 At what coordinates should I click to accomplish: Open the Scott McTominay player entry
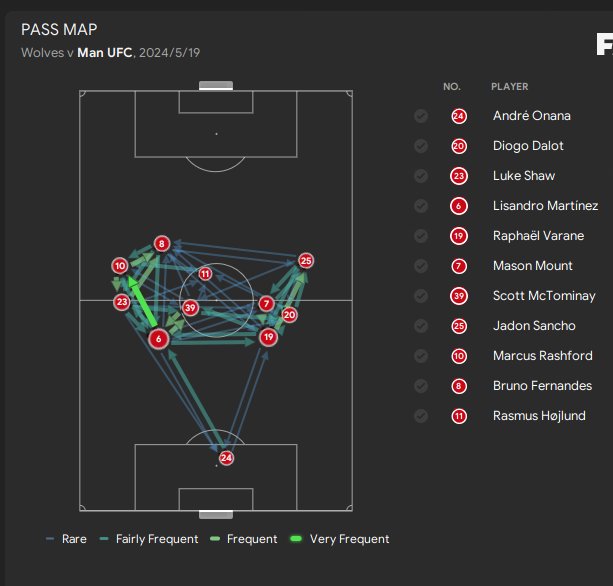(544, 296)
